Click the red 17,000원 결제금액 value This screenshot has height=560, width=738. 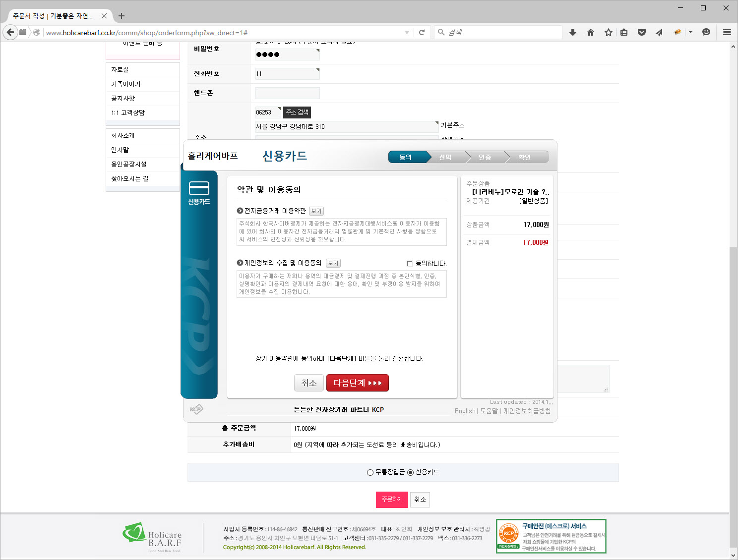click(x=536, y=243)
